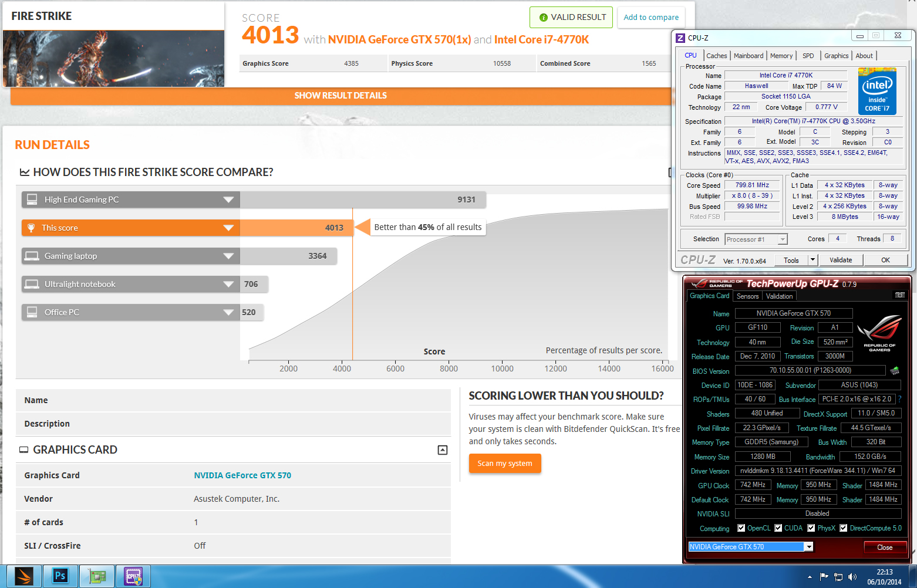This screenshot has width=917, height=588.
Task: Toggle the OpenCL checkbox
Action: 741,528
